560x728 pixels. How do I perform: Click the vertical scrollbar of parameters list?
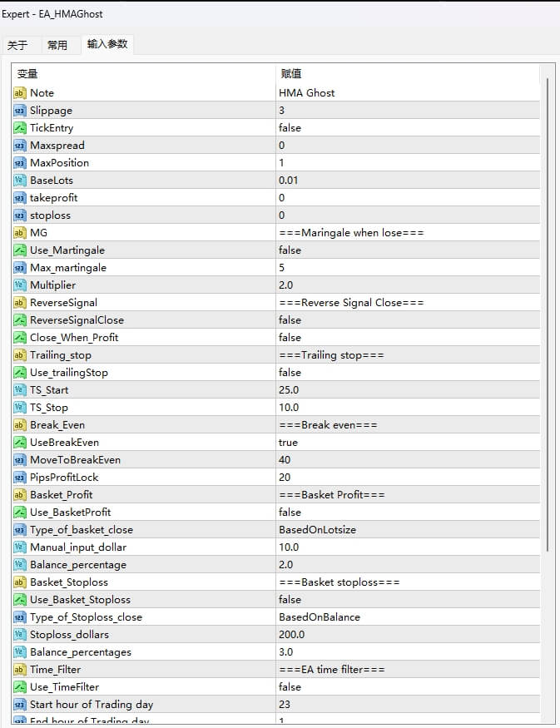point(547,316)
